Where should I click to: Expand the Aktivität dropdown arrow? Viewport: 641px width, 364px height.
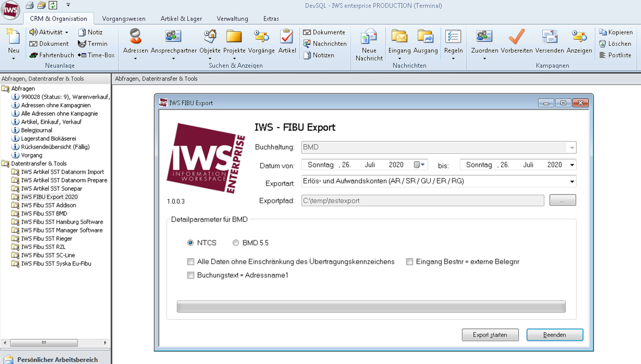click(67, 33)
